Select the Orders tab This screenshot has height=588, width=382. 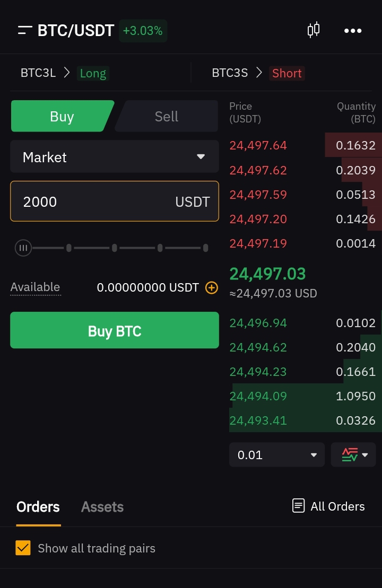tap(38, 507)
